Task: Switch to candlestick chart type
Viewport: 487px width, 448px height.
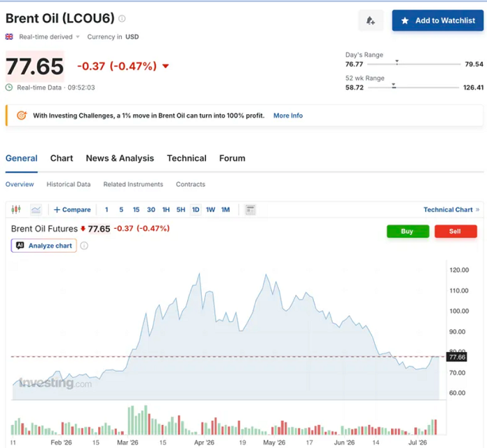Action: pyautogui.click(x=16, y=209)
